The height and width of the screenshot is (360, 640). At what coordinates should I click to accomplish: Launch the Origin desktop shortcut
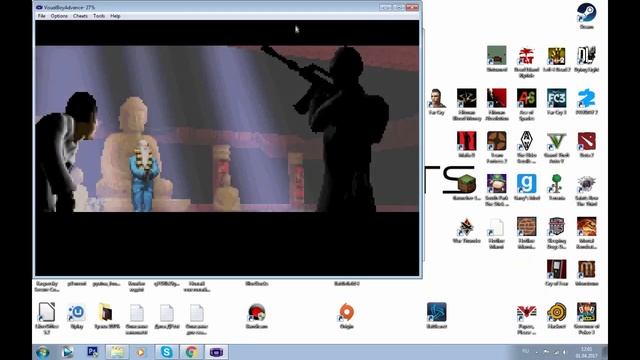click(347, 316)
